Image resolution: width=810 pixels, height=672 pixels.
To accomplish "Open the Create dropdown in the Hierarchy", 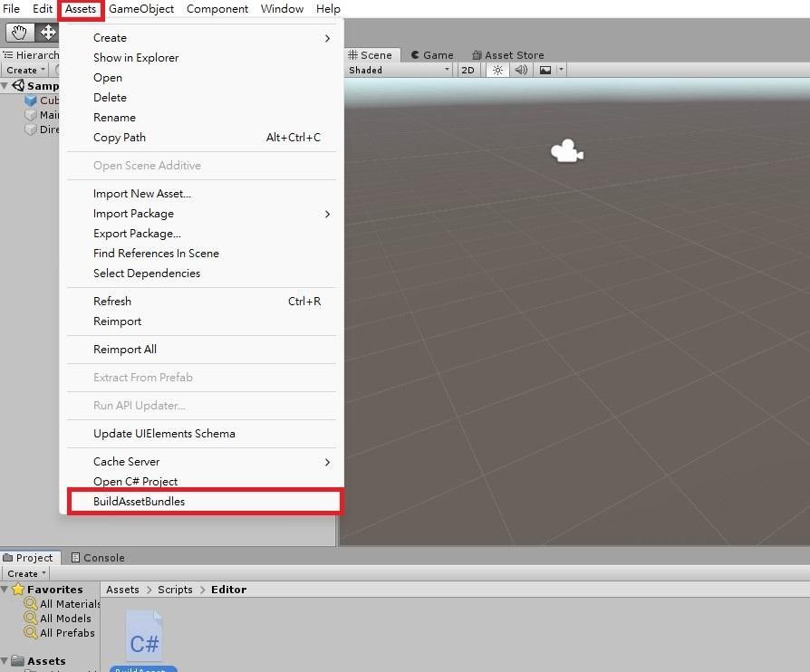I will click(x=24, y=69).
